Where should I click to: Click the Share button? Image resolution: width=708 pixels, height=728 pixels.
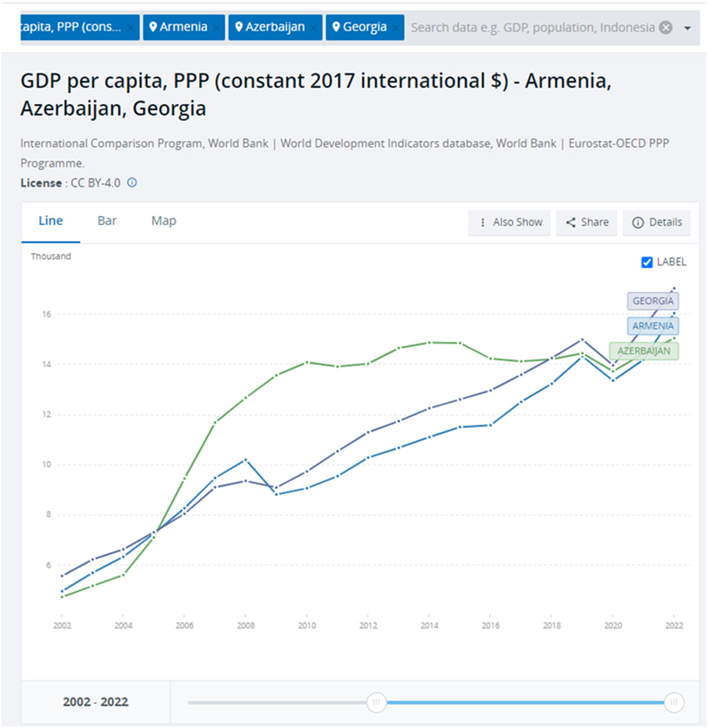587,222
